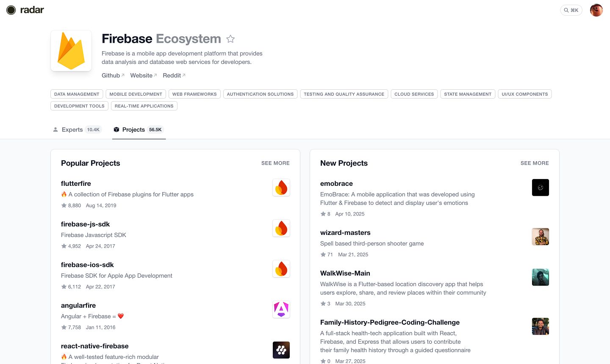Screen dimensions: 610x364
Task: Open the firebase-js-sdk project
Action: tap(85, 224)
